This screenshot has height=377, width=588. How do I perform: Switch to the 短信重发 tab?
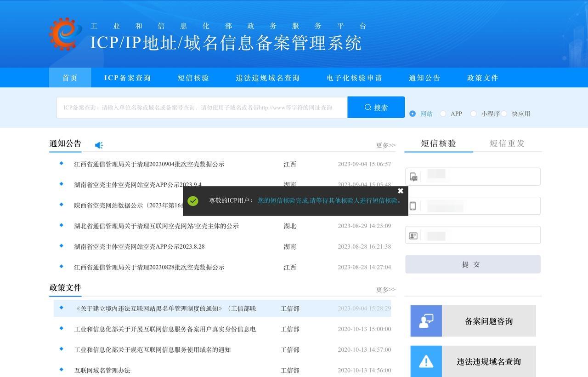click(507, 143)
